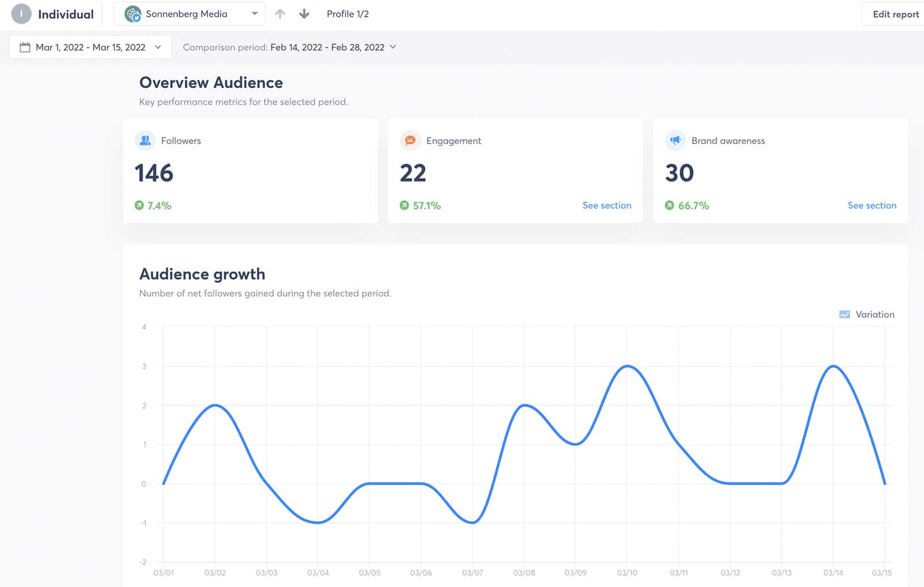Click the growth indicator next to 57.1%
The image size is (924, 587).
coord(404,205)
